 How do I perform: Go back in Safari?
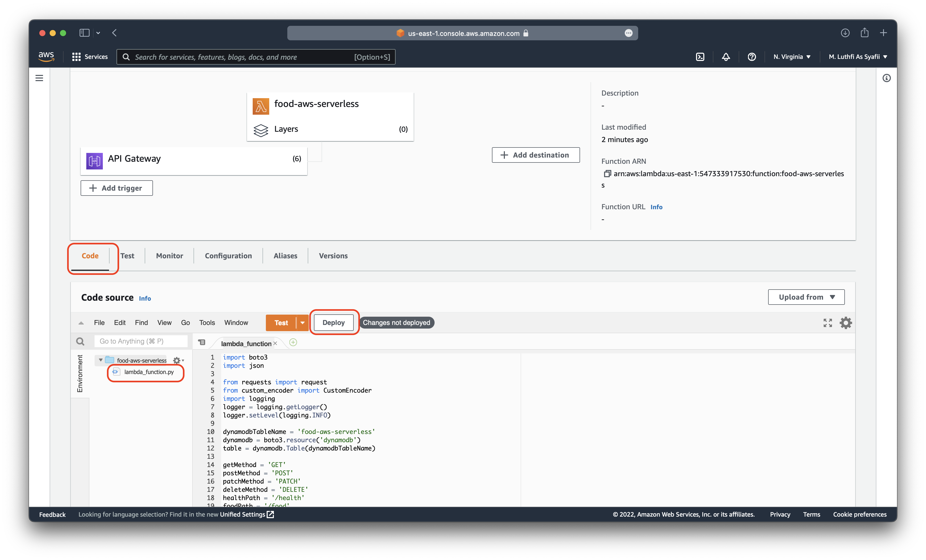click(x=114, y=33)
